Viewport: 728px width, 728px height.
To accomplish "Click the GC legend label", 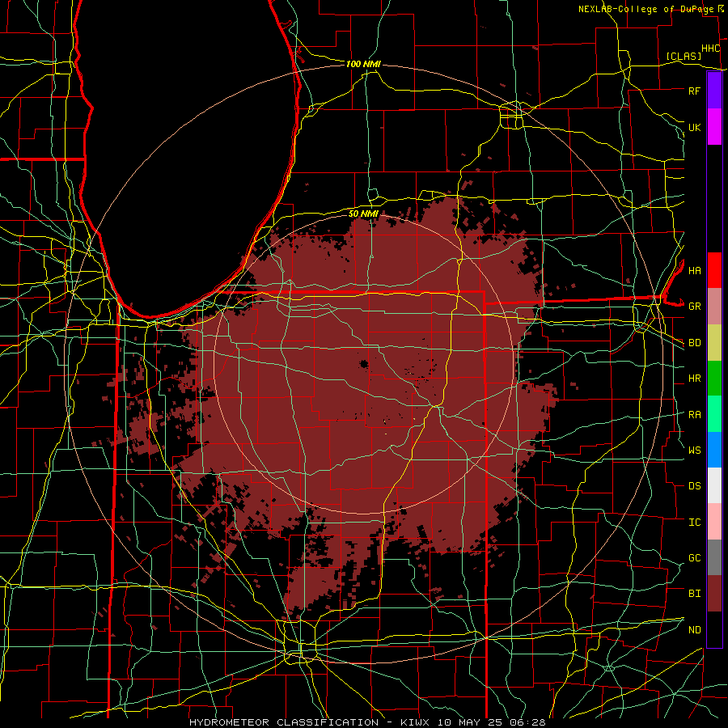I will (x=694, y=558).
